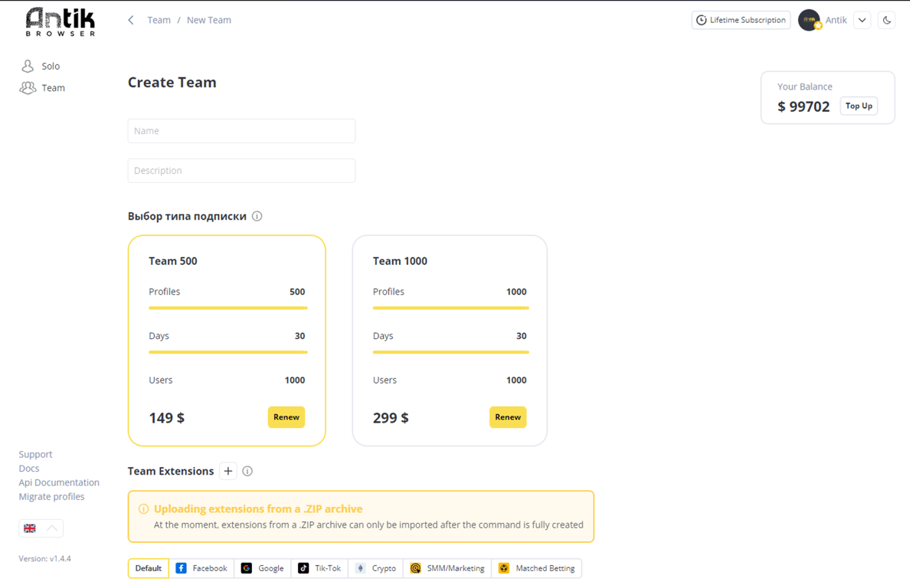Open the Support link
910x588 pixels.
pos(35,454)
